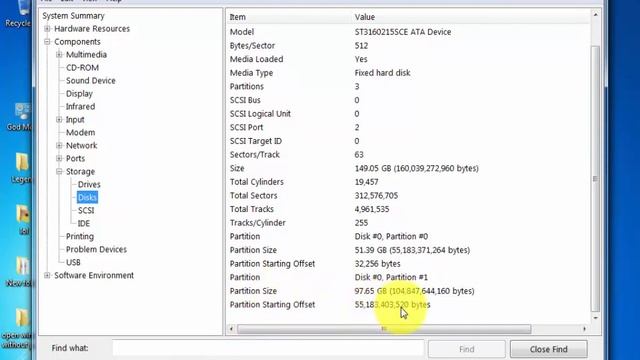640x360 pixels.
Task: Select the Sectors/Track row
Action: point(408,155)
